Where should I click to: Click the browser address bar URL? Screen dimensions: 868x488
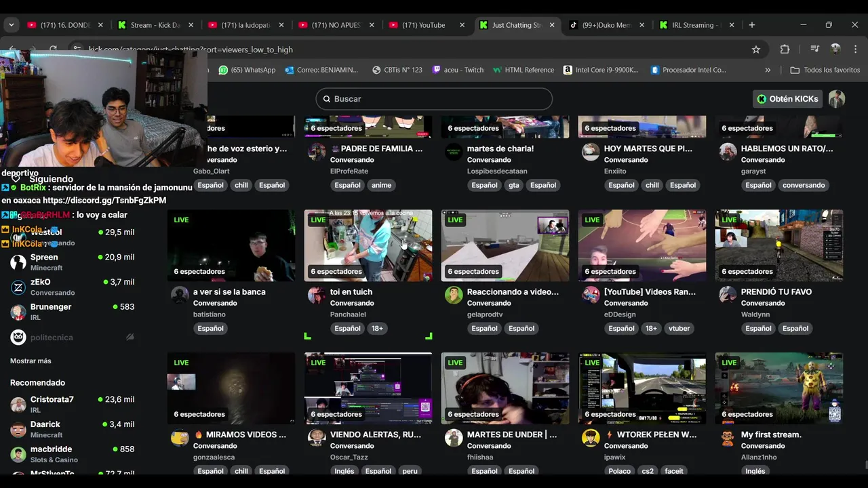[x=191, y=49]
